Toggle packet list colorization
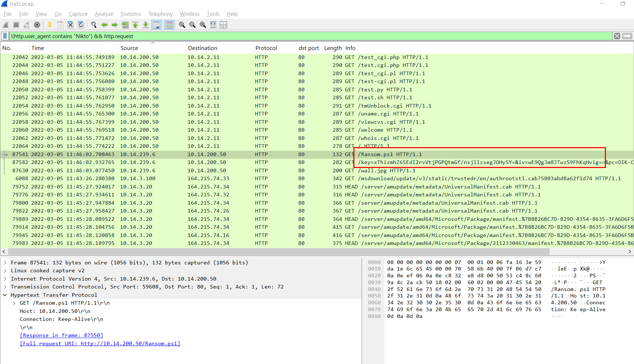The image size is (634, 364). tap(169, 25)
